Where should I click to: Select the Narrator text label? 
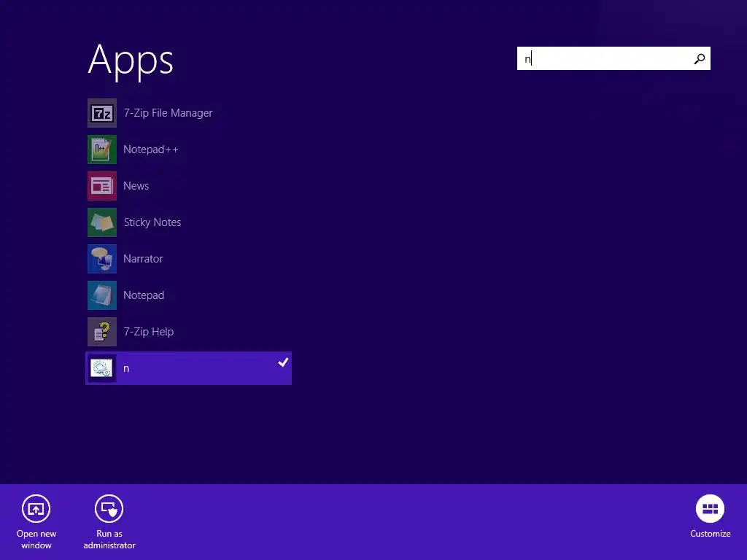click(x=144, y=259)
